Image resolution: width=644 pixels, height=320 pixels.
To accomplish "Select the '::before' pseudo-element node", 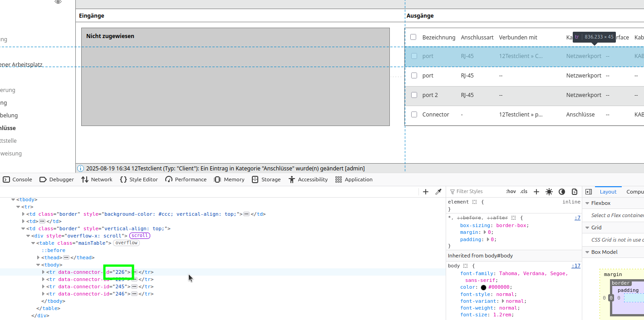I will [54, 250].
